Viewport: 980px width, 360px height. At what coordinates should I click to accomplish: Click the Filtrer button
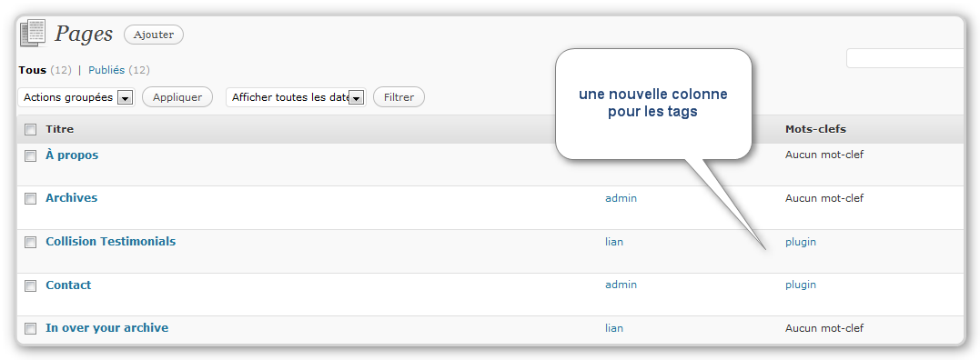tap(399, 97)
